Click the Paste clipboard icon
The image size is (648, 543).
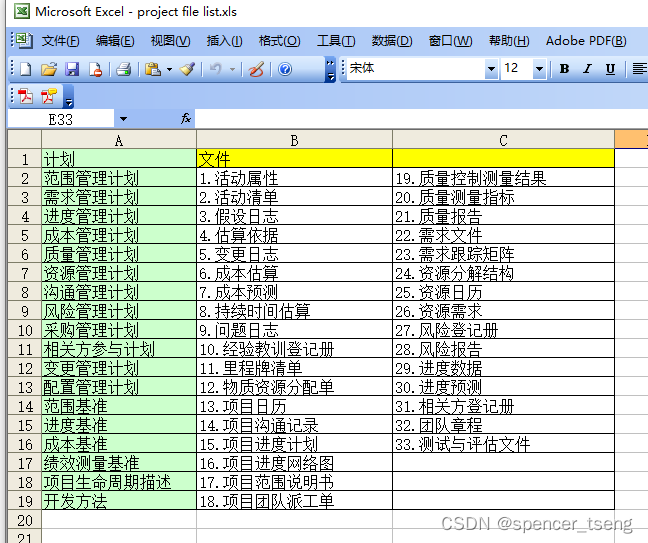153,69
